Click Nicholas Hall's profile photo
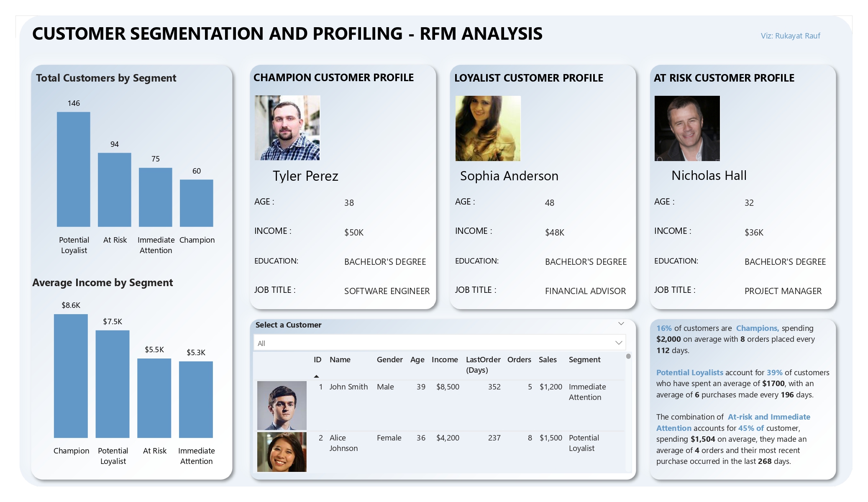 coord(687,128)
